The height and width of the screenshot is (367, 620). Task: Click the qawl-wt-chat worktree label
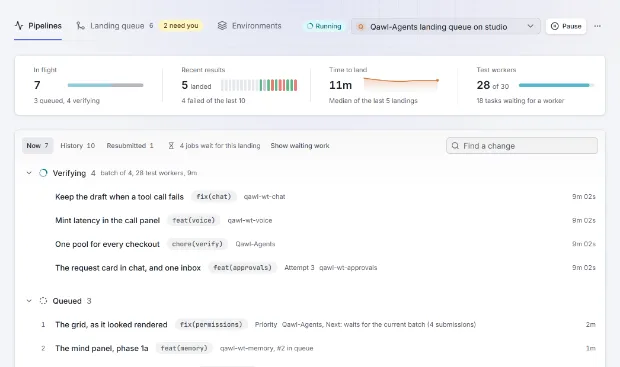pyautogui.click(x=265, y=197)
